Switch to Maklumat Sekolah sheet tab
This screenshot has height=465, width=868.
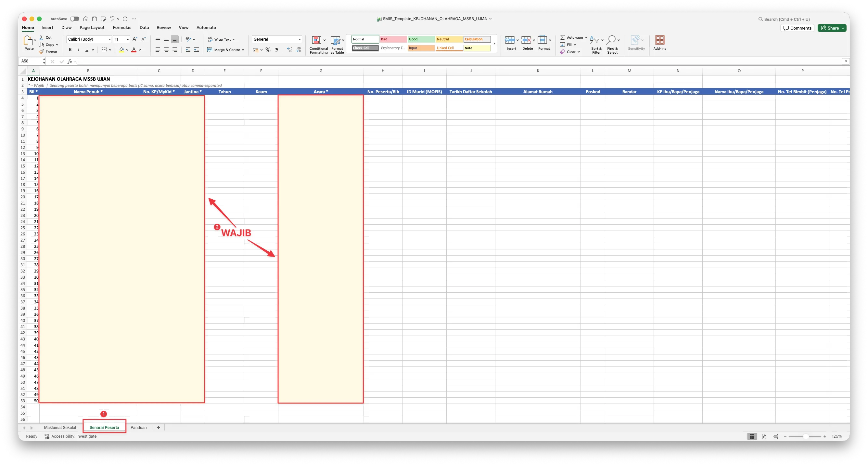point(61,428)
